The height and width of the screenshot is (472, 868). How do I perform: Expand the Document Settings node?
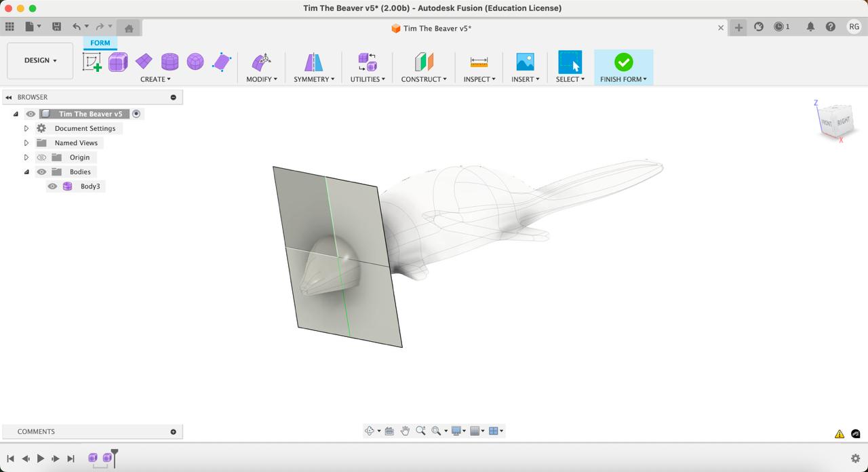click(x=26, y=129)
